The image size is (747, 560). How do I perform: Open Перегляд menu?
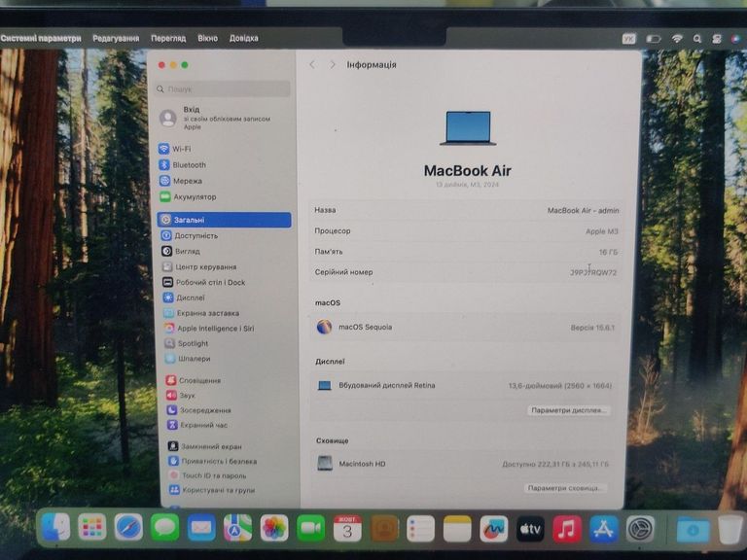pyautogui.click(x=168, y=38)
